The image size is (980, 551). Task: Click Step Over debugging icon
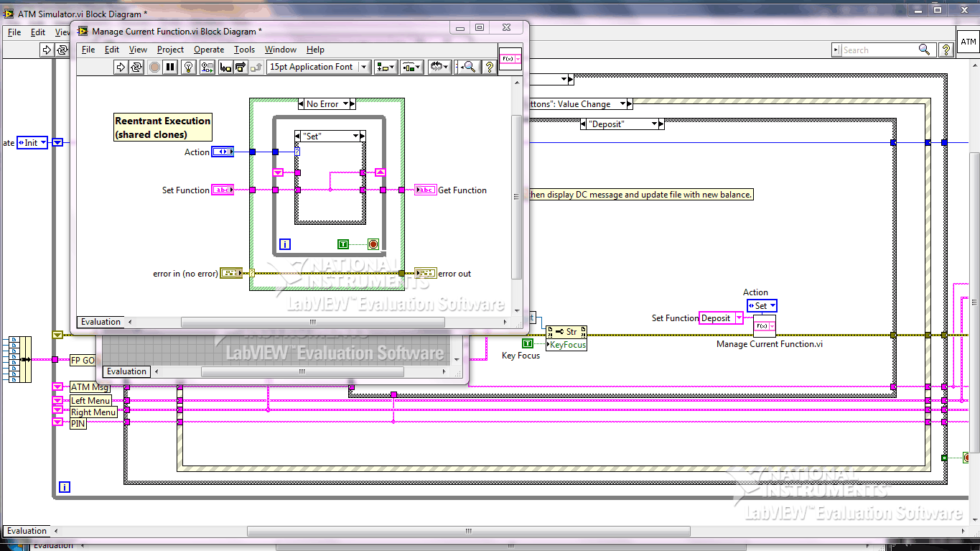tap(241, 67)
